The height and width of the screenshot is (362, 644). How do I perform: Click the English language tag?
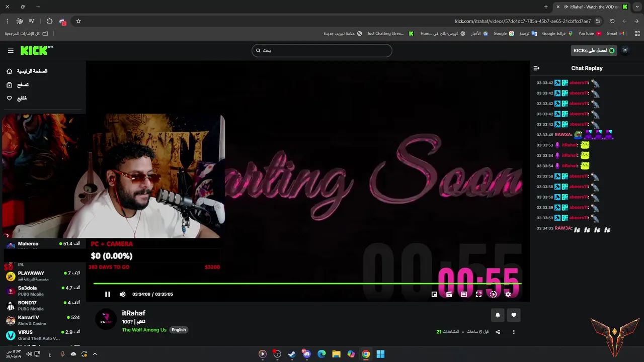click(179, 330)
